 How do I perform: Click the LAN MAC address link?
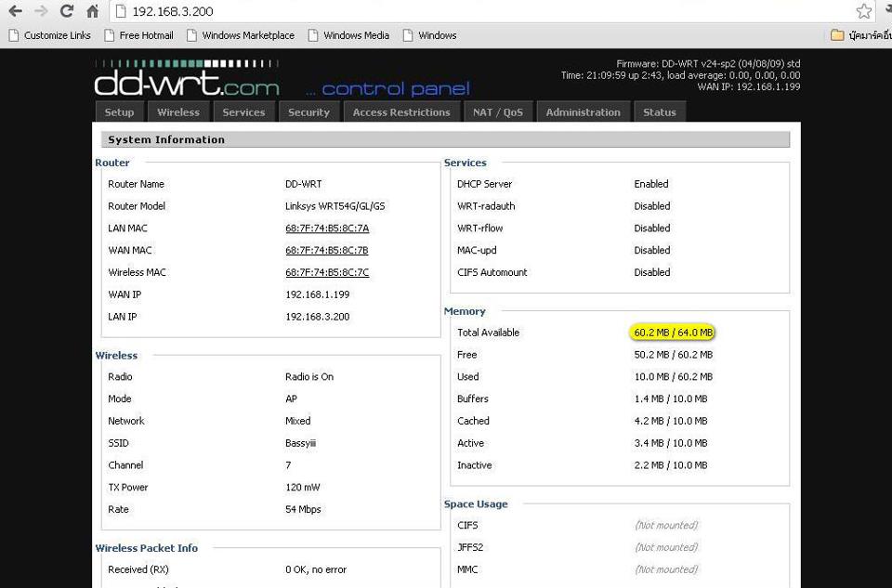(x=327, y=229)
